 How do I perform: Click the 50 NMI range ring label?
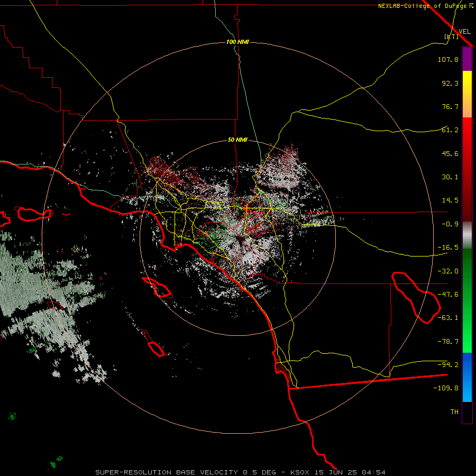pos(237,140)
